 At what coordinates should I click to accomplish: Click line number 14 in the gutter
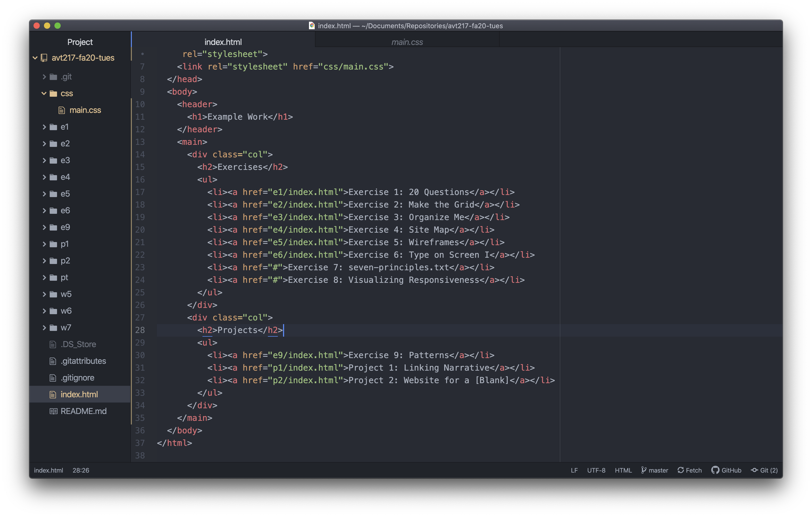pos(140,154)
